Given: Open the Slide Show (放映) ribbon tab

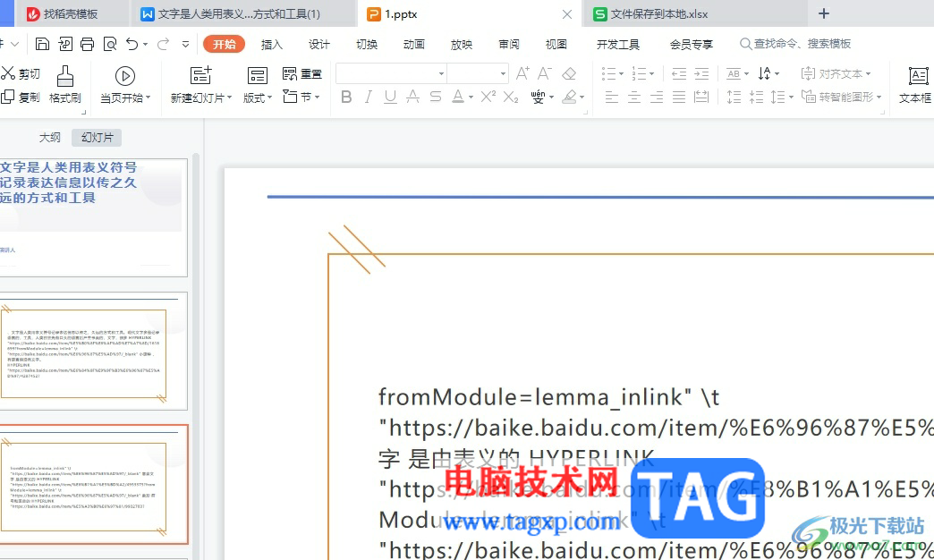Looking at the screenshot, I should click(461, 44).
